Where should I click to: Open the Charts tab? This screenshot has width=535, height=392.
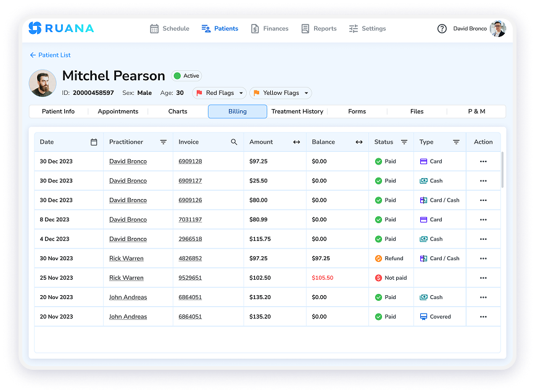178,112
